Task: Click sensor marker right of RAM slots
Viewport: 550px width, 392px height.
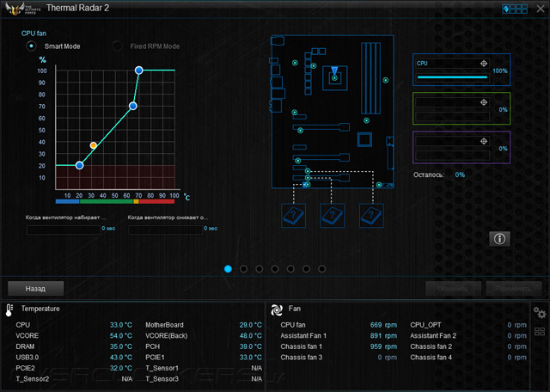Action: (386, 80)
